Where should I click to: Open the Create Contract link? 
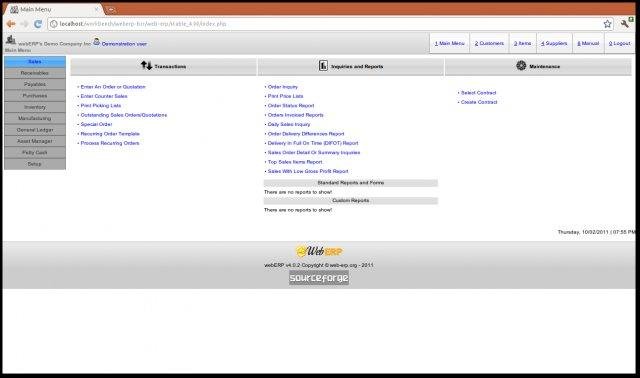[479, 102]
